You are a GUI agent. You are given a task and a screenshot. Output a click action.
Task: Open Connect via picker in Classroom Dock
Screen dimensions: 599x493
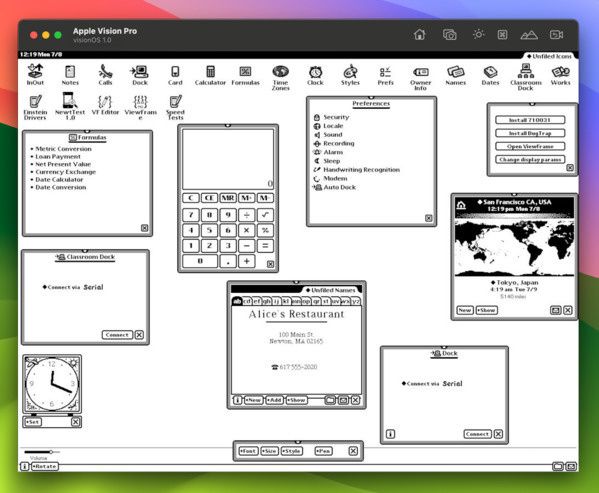click(x=73, y=287)
